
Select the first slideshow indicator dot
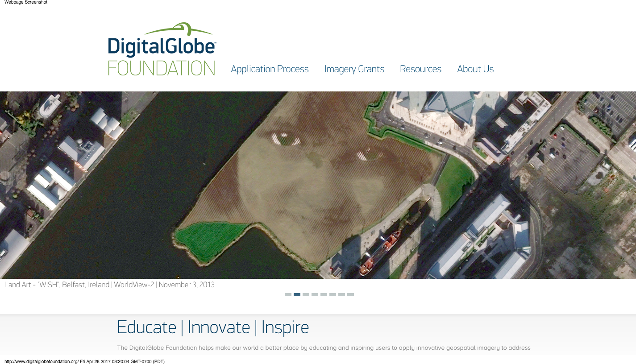click(x=288, y=294)
